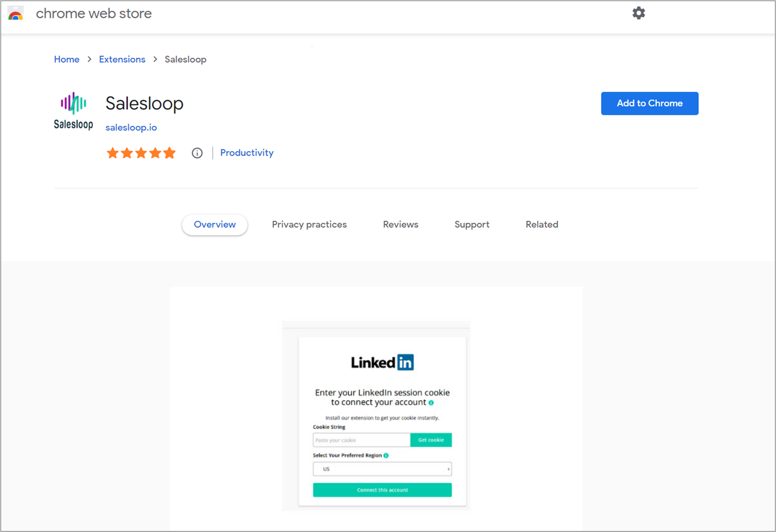This screenshot has height=532, width=776.
Task: Click the info icon next to star rating
Action: click(x=197, y=153)
